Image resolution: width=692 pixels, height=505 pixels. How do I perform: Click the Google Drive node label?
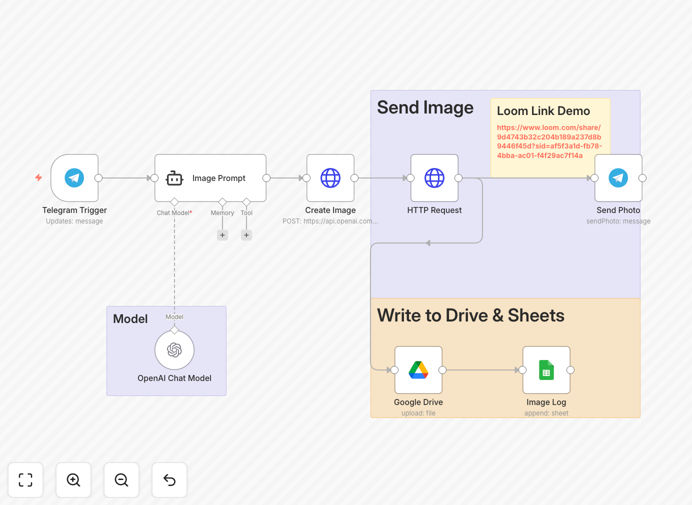tap(418, 402)
